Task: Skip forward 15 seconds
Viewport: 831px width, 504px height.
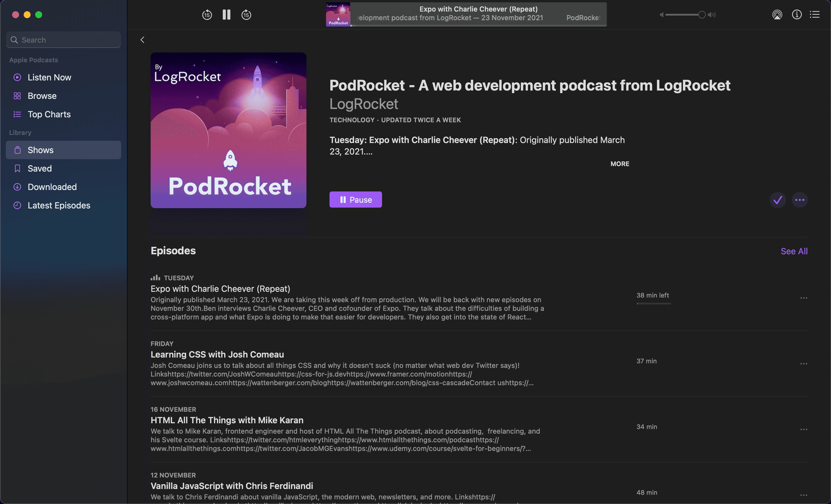Action: (246, 15)
